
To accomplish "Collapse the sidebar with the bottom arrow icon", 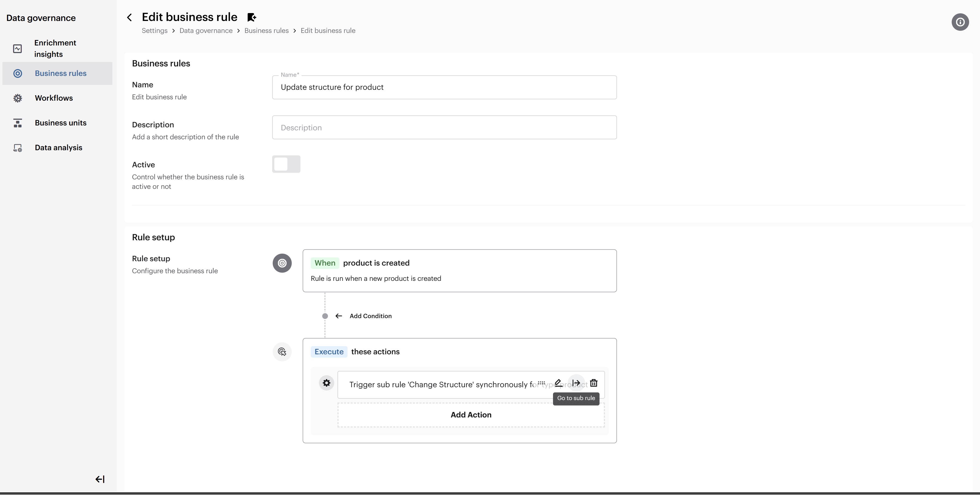I will pos(100,479).
